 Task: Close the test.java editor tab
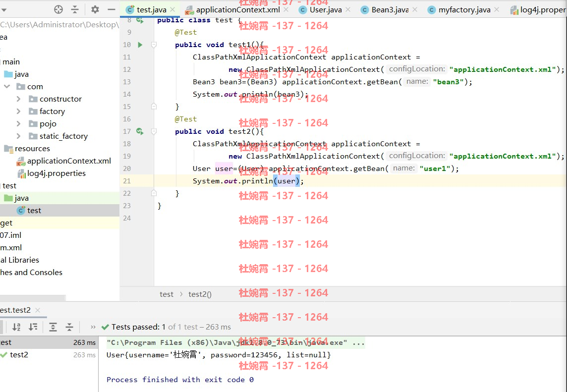click(x=172, y=10)
